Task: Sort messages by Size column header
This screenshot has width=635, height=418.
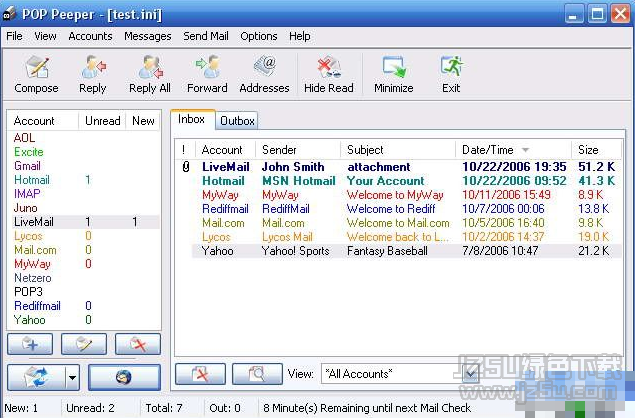Action: (x=596, y=150)
